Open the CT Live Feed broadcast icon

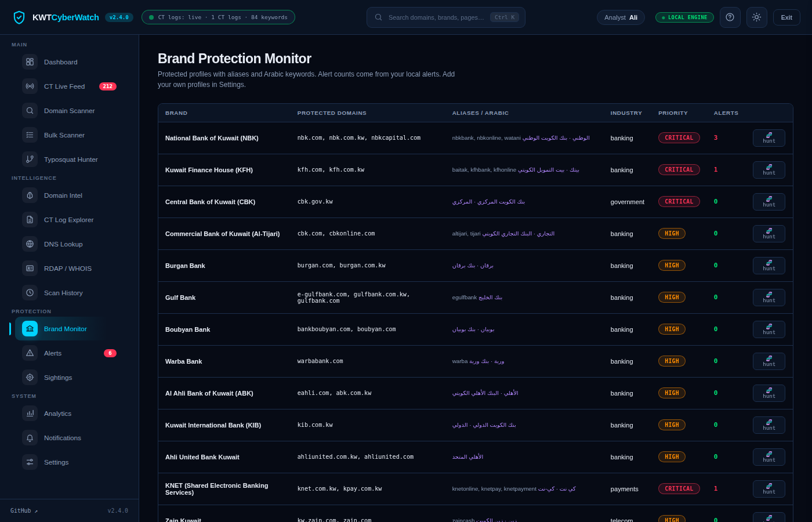pyautogui.click(x=30, y=86)
